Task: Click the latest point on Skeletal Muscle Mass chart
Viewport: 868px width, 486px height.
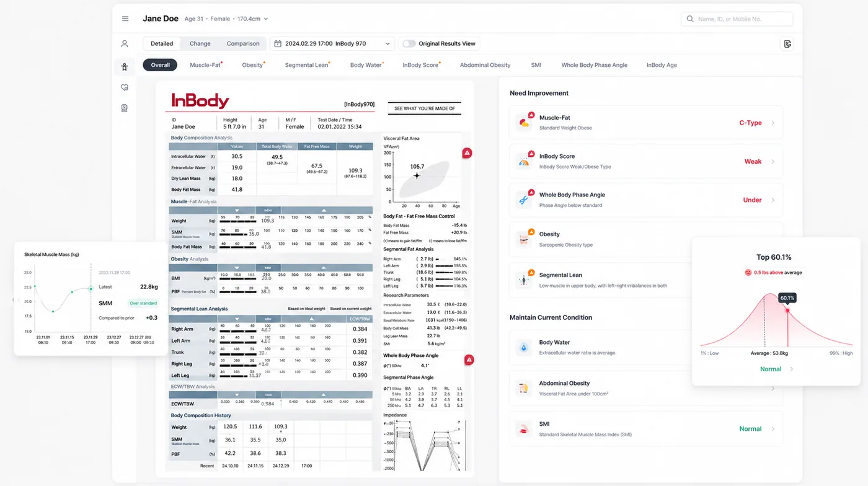Action: click(x=91, y=288)
